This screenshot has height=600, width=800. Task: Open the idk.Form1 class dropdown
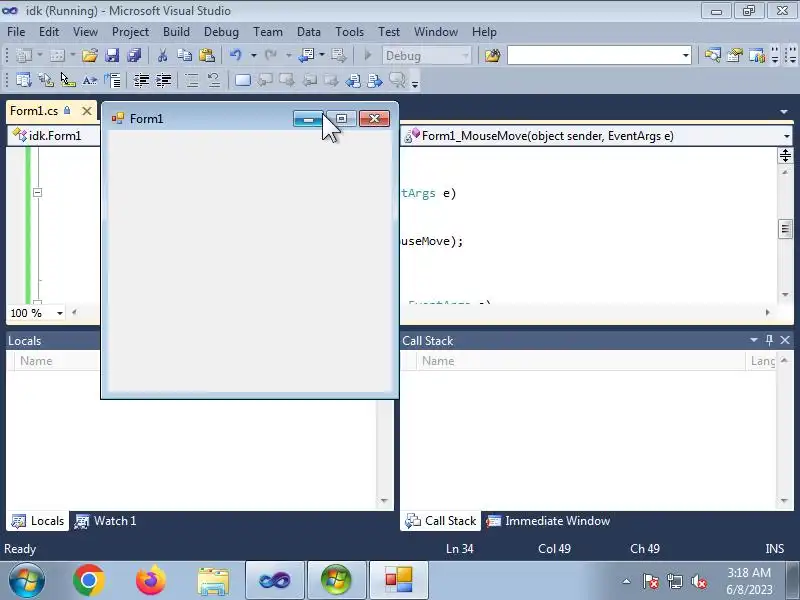54,136
